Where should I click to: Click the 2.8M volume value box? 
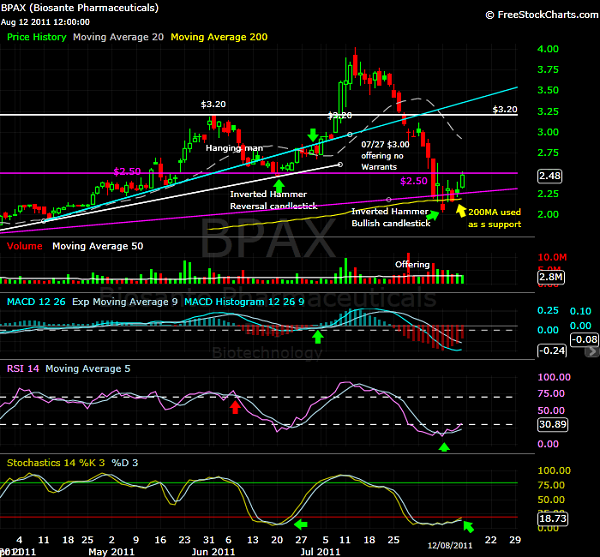(x=551, y=277)
